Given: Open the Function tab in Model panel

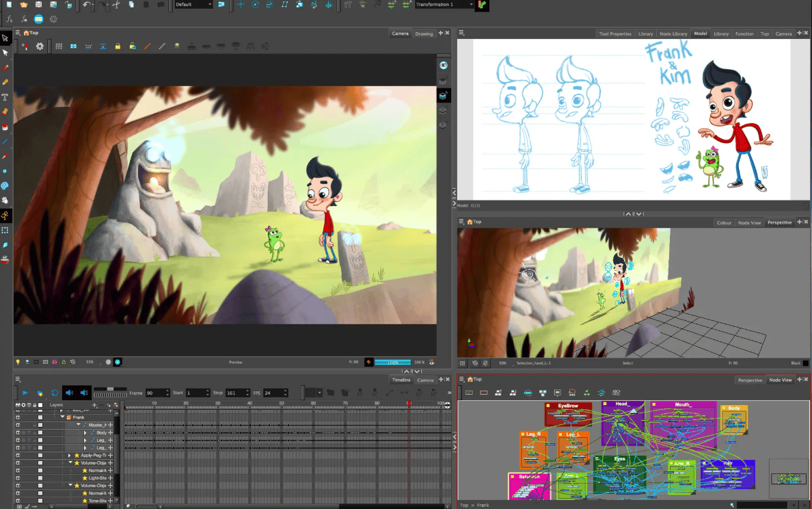Looking at the screenshot, I should click(744, 34).
